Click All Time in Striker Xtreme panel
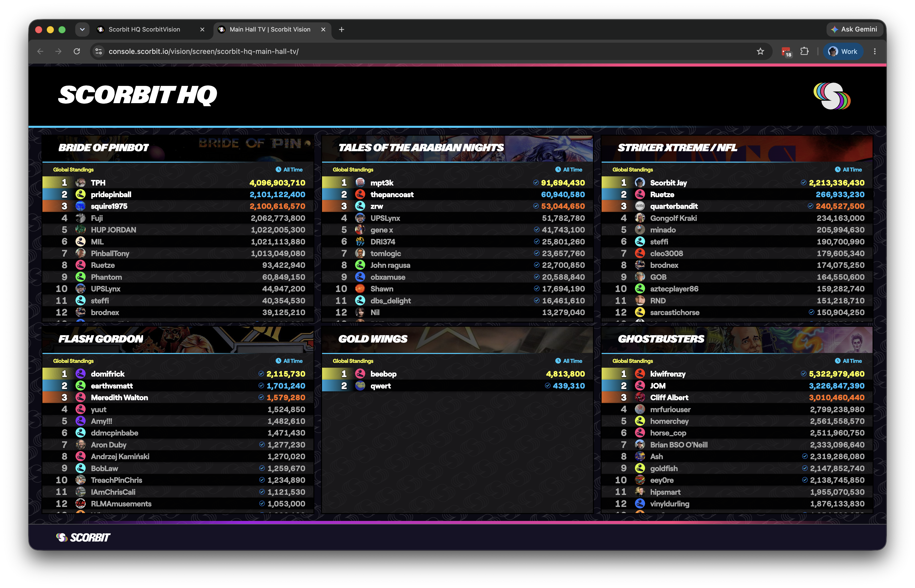Viewport: 915px width, 588px height. 848,169
